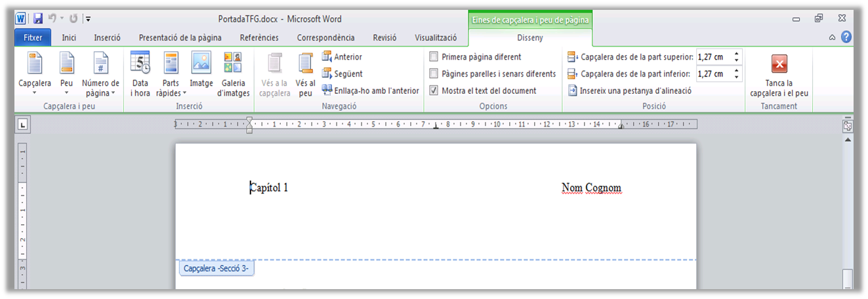This screenshot has width=868, height=299.
Task: Go to Següent section
Action: tap(342, 74)
